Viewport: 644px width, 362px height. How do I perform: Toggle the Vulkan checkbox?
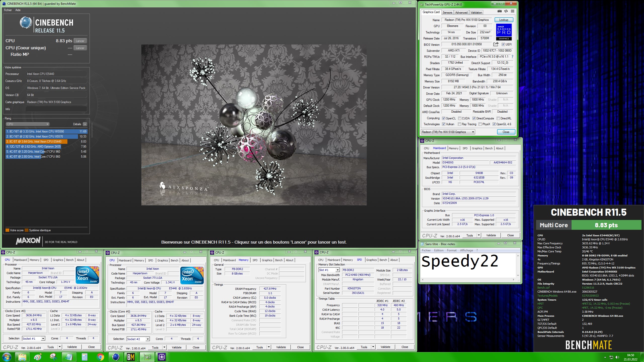[x=444, y=124]
